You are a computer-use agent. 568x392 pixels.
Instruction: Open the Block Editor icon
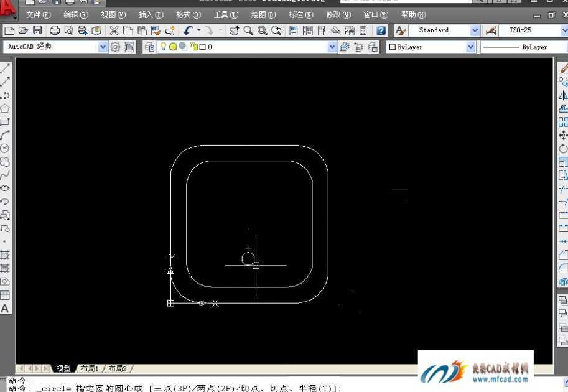point(170,30)
